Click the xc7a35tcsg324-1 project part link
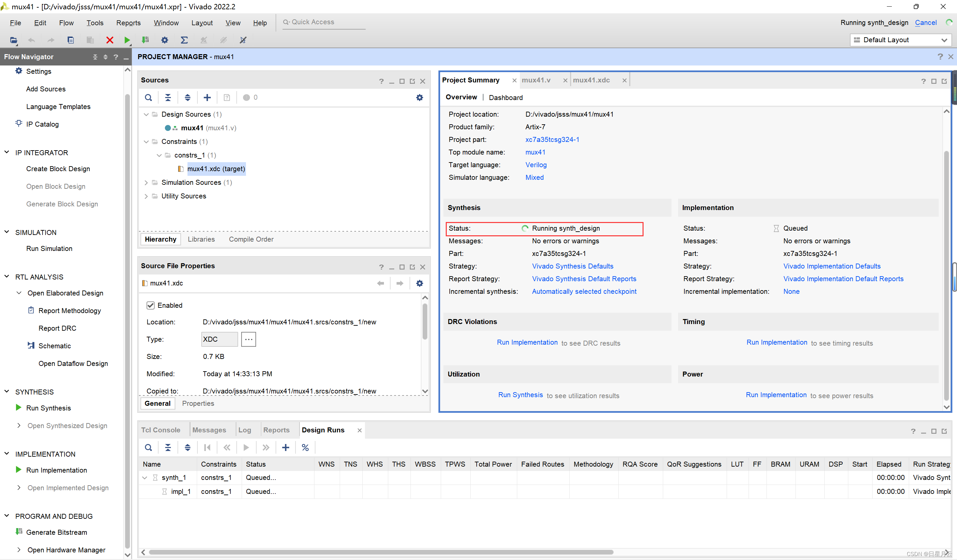This screenshot has height=560, width=957. 552,139
